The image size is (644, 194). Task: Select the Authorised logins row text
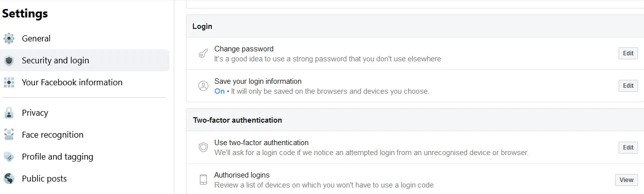pos(242,175)
